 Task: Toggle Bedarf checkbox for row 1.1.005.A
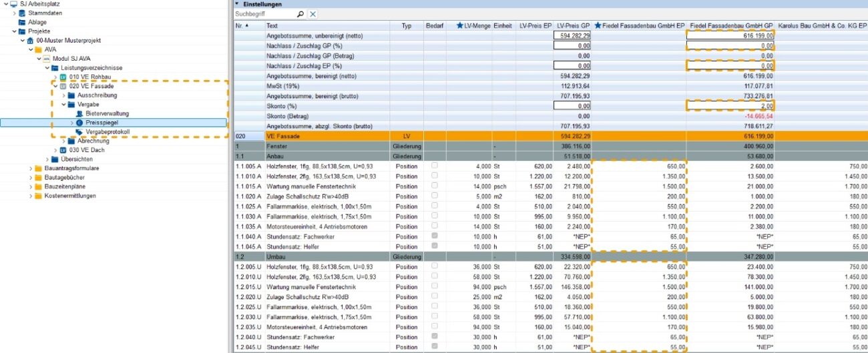435,165
